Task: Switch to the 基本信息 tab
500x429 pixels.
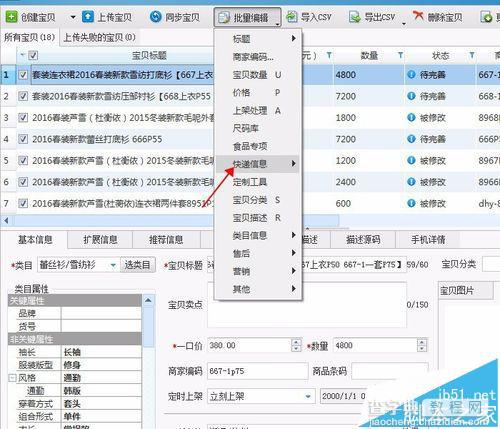Action: coord(35,239)
